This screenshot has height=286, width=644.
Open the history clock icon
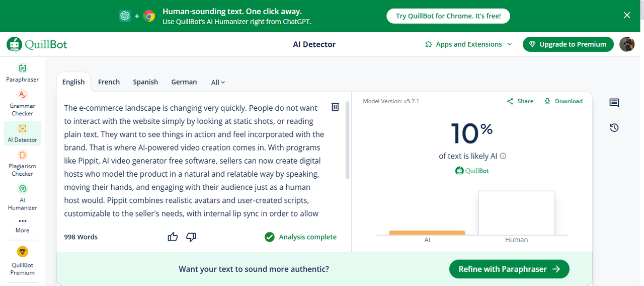tap(614, 128)
